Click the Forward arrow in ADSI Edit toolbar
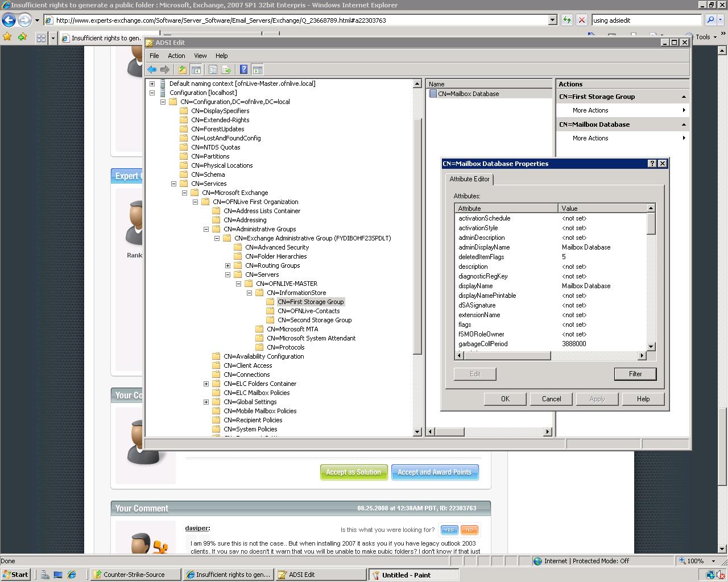 165,69
